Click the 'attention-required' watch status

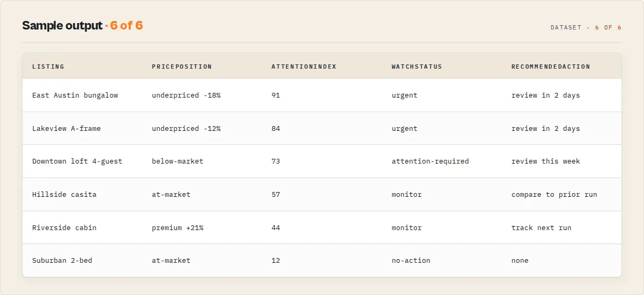(430, 161)
